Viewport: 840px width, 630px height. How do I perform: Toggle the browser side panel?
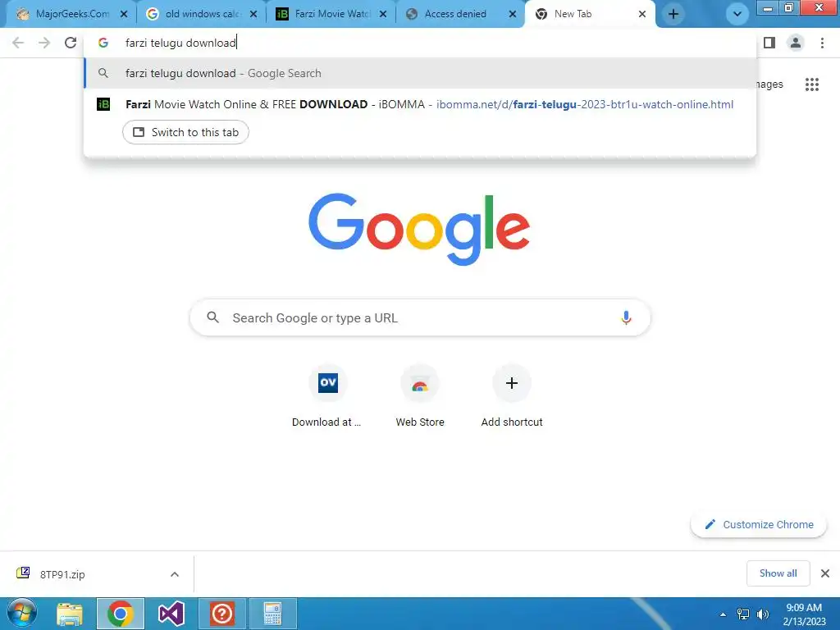coord(769,43)
